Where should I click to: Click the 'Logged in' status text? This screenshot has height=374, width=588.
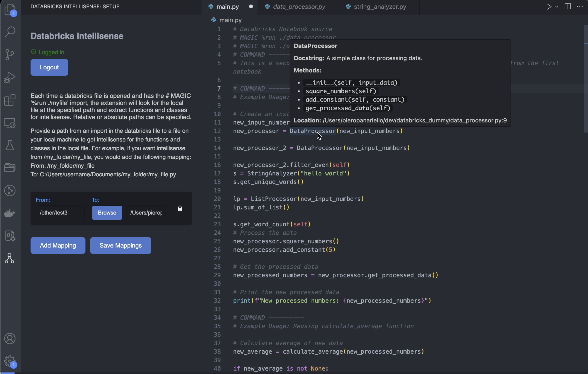click(x=52, y=52)
